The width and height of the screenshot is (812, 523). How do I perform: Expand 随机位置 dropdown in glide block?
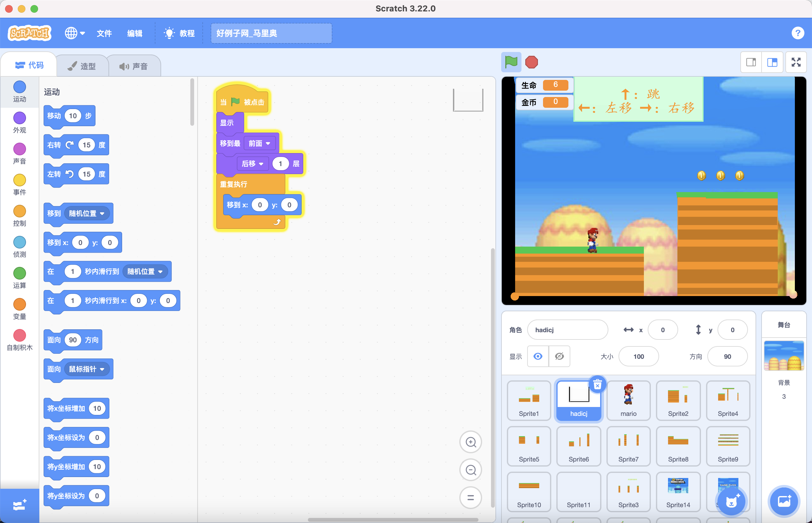point(145,271)
